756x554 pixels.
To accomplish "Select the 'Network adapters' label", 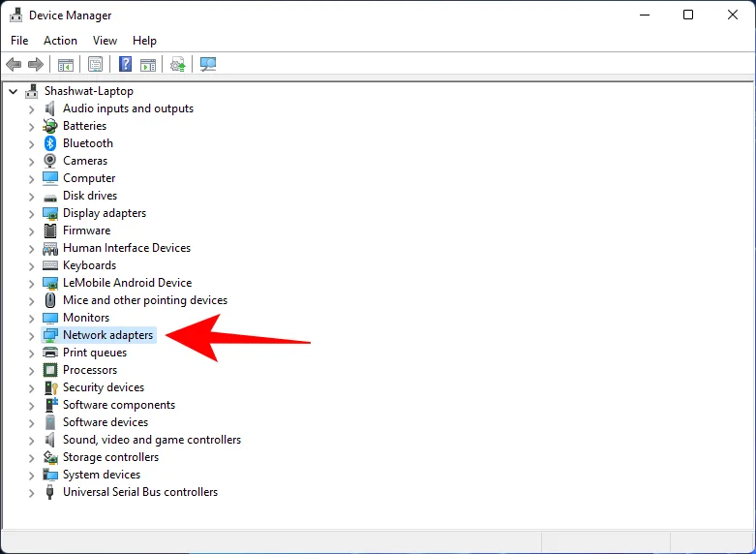I will [108, 335].
